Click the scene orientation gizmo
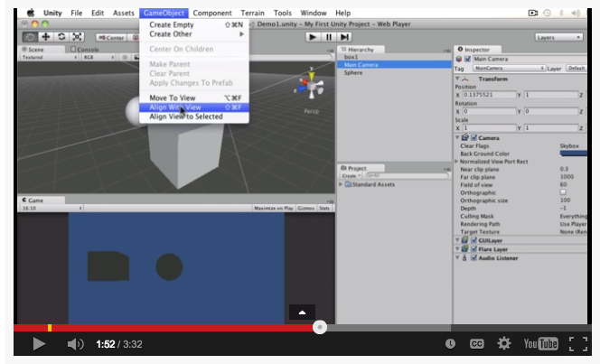 (311, 85)
